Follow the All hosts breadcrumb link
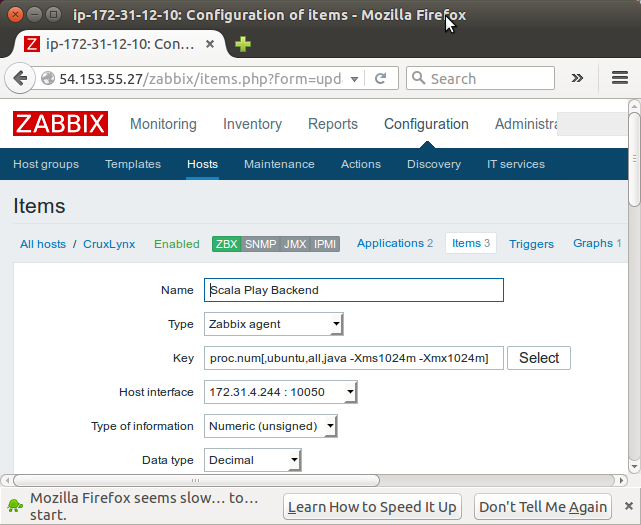Image resolution: width=641 pixels, height=525 pixels. pyautogui.click(x=43, y=244)
